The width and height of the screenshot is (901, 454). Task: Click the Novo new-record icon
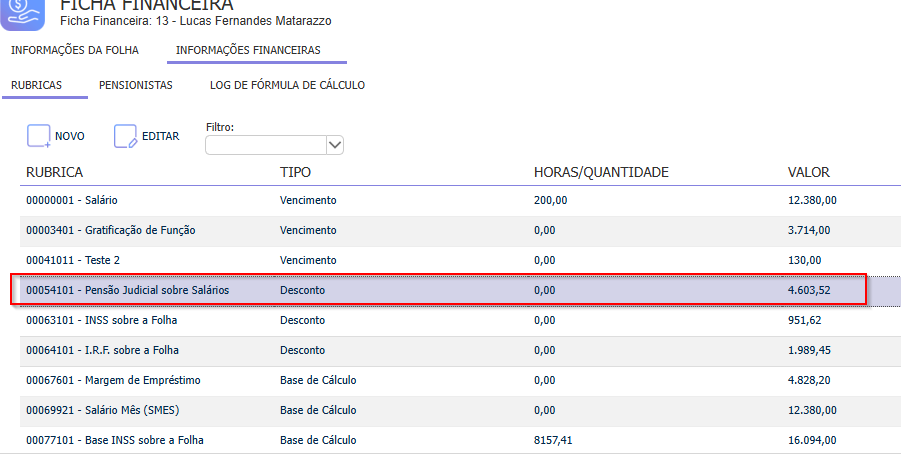38,137
